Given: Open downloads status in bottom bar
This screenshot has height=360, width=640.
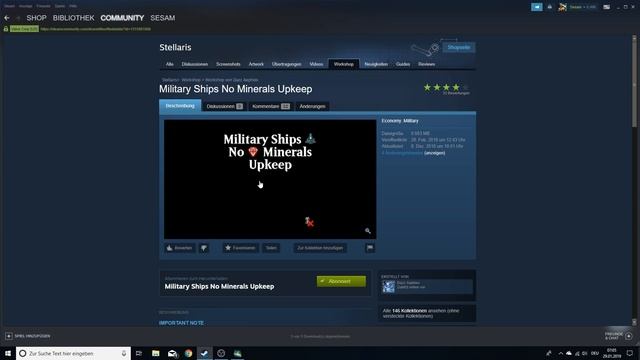Looking at the screenshot, I should 320,336.
